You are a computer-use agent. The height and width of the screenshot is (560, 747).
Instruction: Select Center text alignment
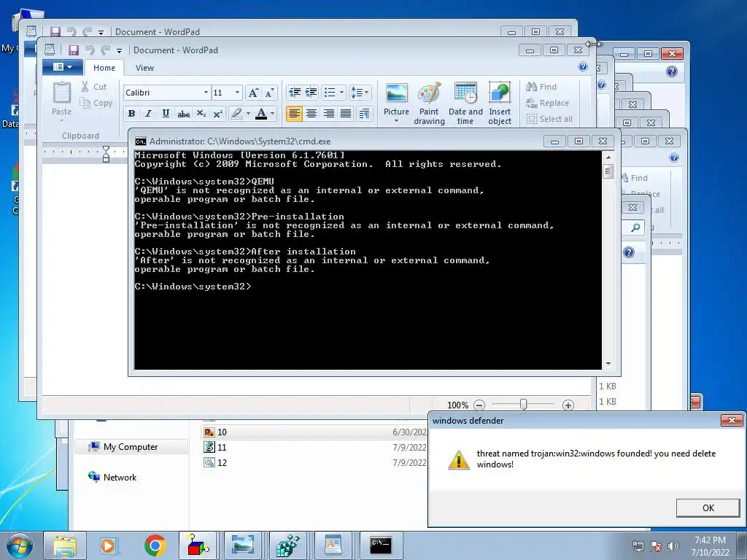(311, 113)
